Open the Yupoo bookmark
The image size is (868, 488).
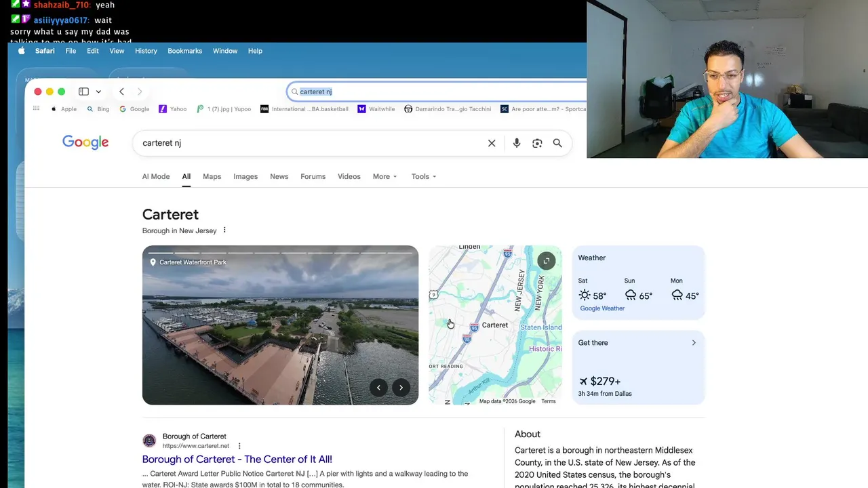pyautogui.click(x=224, y=108)
